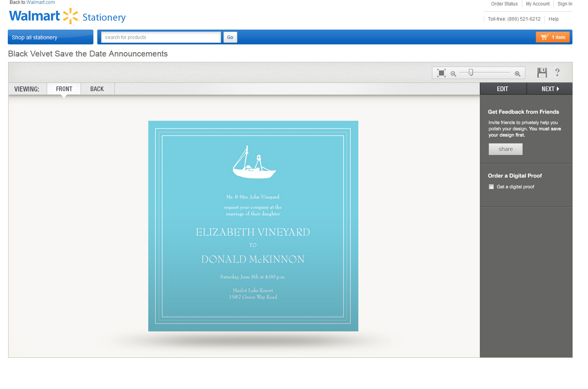Open the EDIT panel tab
This screenshot has height=389, width=588.
point(502,89)
